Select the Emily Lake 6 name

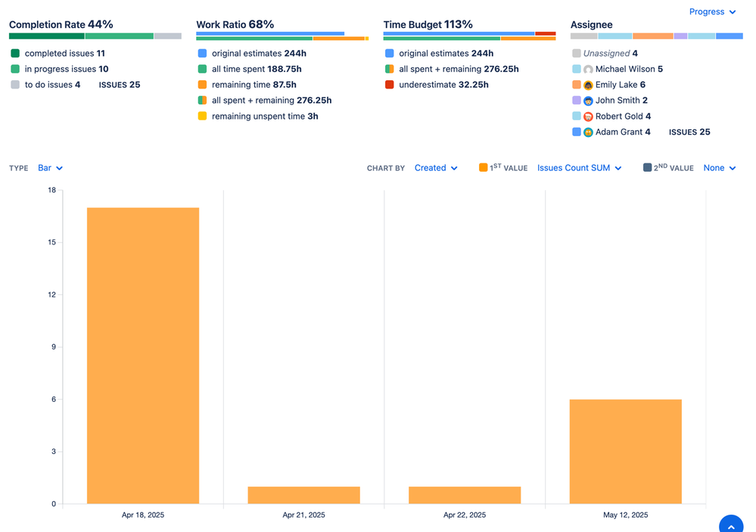tap(620, 85)
